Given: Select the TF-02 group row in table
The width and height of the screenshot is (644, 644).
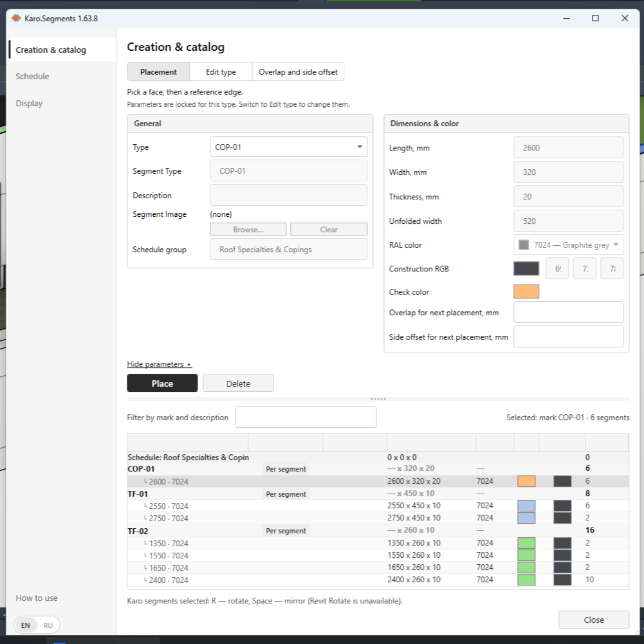Looking at the screenshot, I should 378,530.
